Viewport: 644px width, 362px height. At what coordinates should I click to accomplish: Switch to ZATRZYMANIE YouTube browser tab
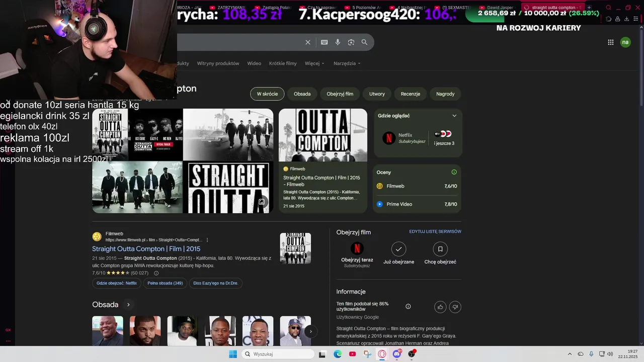click(228, 8)
